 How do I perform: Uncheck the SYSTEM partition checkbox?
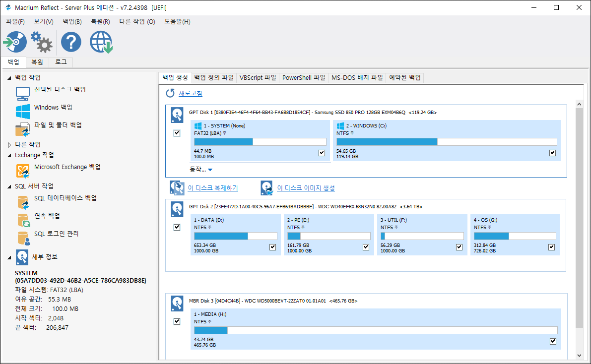[322, 153]
